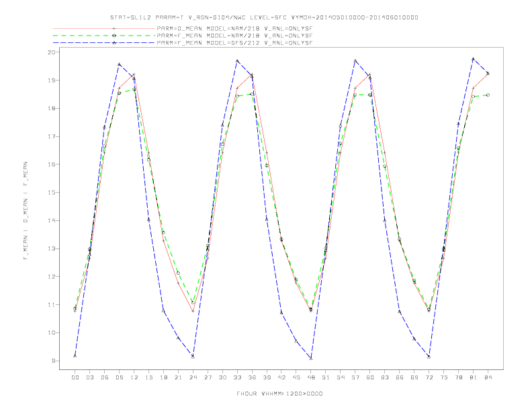The image size is (532, 411).
Task: Click x-axis tick label 30
Action: pos(222,377)
